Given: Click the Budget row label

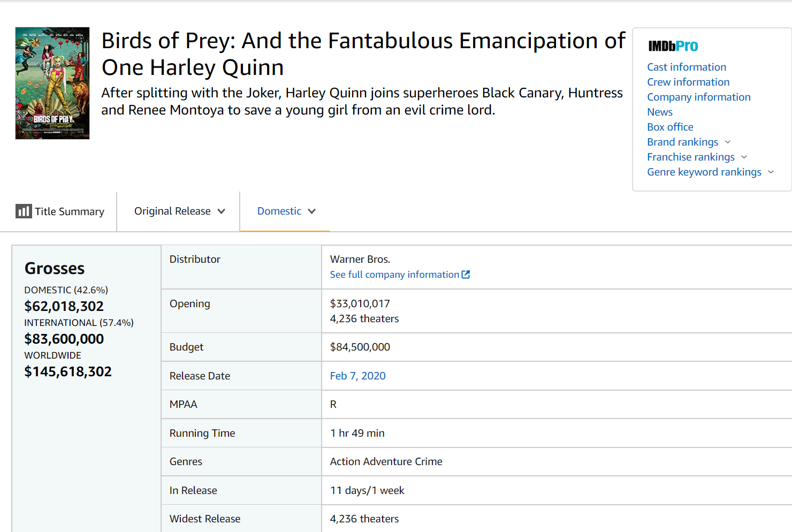Looking at the screenshot, I should coord(186,347).
